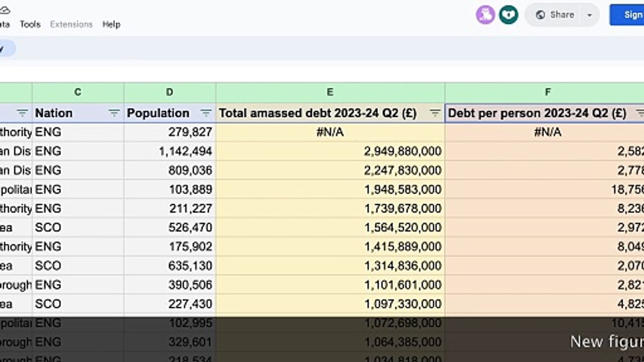The image size is (644, 362).
Task: Select column E header
Action: click(x=330, y=92)
